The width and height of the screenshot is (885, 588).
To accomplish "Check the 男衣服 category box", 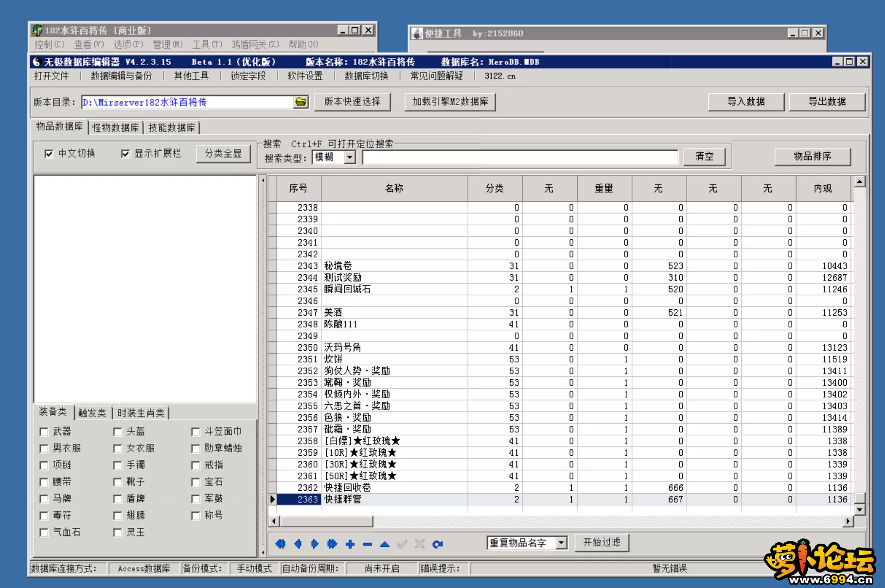I will (x=44, y=448).
